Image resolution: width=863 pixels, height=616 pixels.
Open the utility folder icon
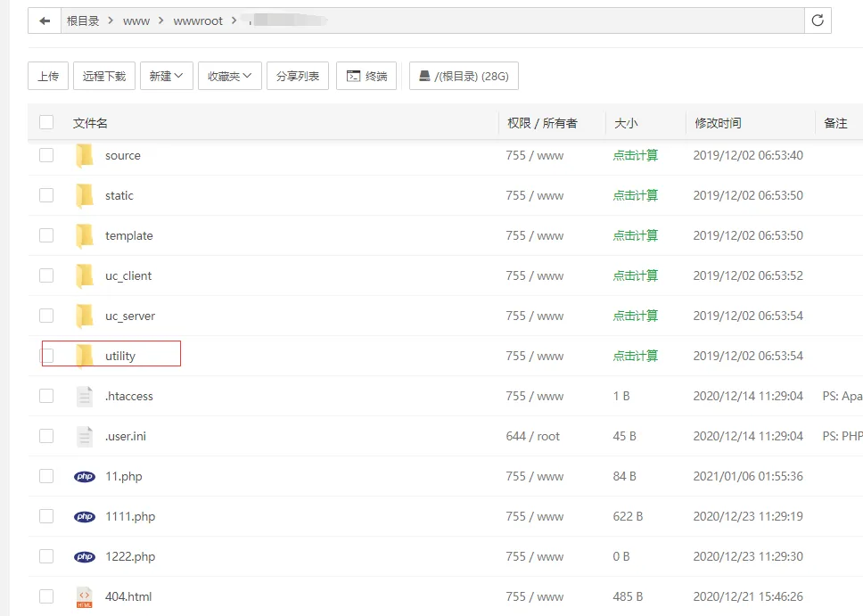coord(85,356)
